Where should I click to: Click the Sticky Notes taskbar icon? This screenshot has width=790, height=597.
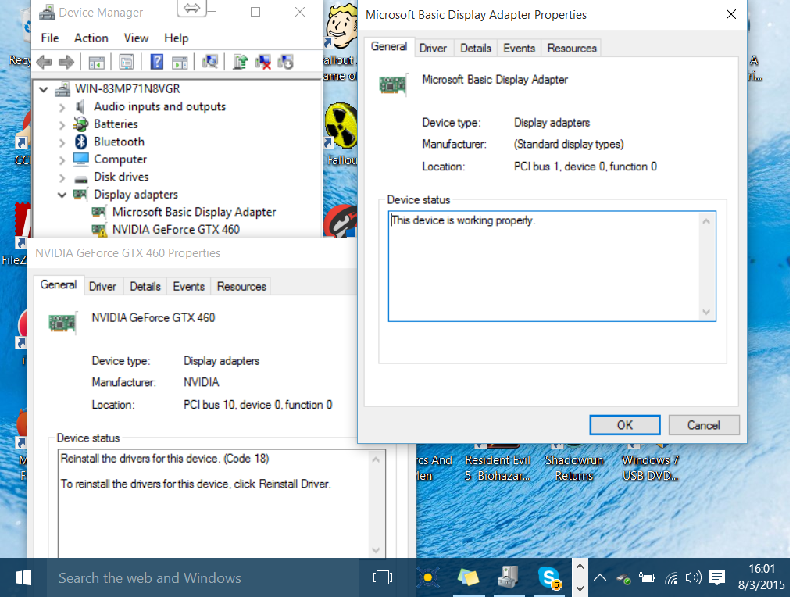tap(468, 577)
